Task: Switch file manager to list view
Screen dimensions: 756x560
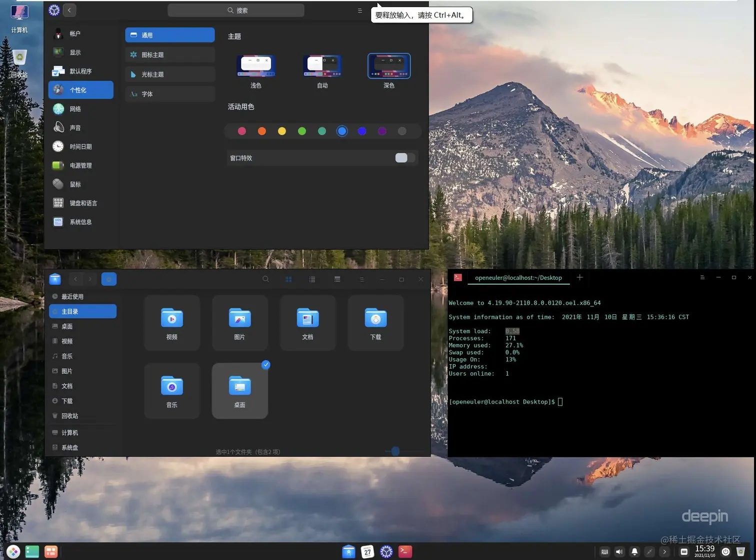Action: coord(312,279)
